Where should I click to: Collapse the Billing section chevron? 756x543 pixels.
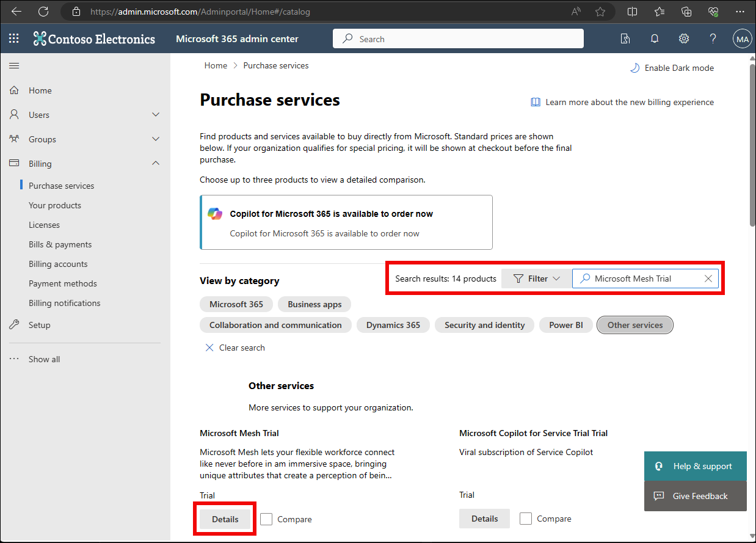(x=156, y=163)
